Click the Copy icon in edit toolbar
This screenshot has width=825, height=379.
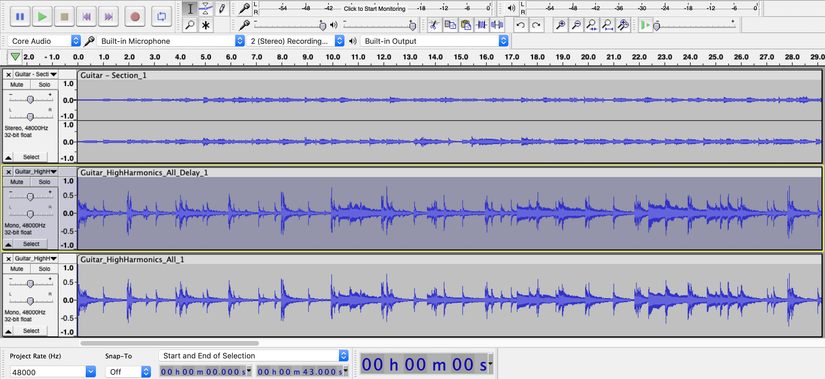(450, 25)
